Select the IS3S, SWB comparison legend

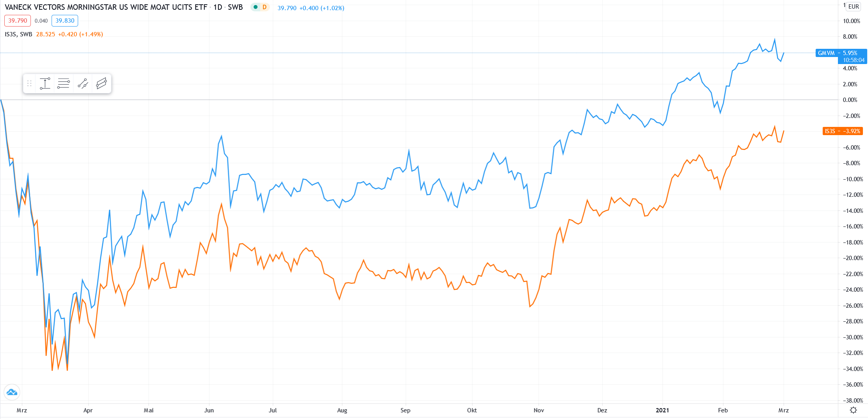click(x=18, y=34)
